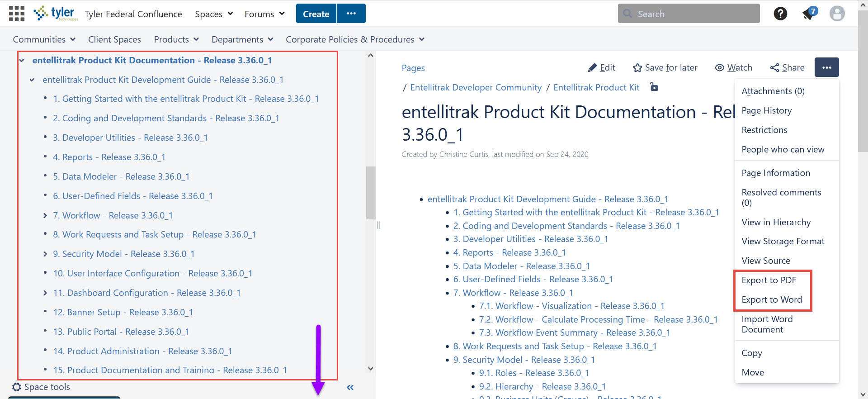Screen dimensions: 868x399
Task: Open the Forums dropdown menu
Action: 264,14
